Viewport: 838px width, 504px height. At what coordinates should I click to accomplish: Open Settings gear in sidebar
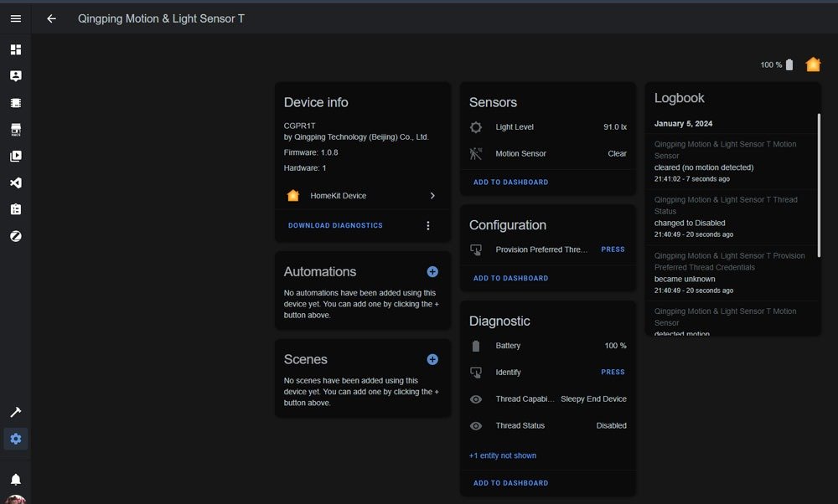click(x=16, y=439)
